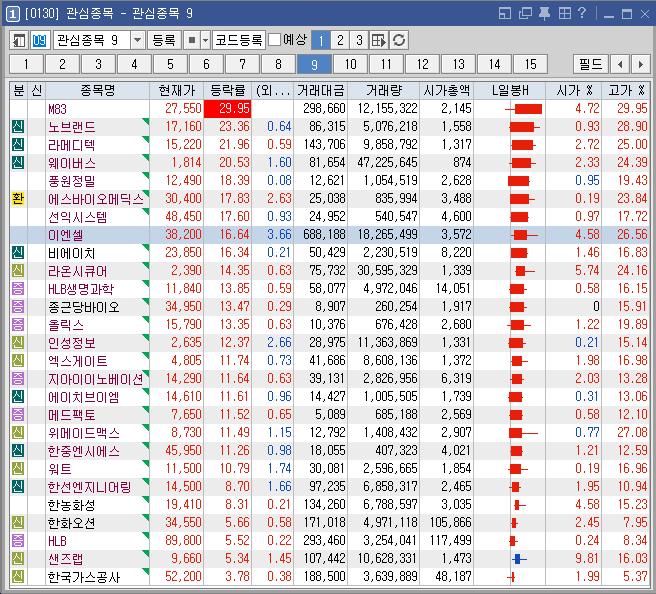
Task: Click the refresh icon
Action: 399,41
